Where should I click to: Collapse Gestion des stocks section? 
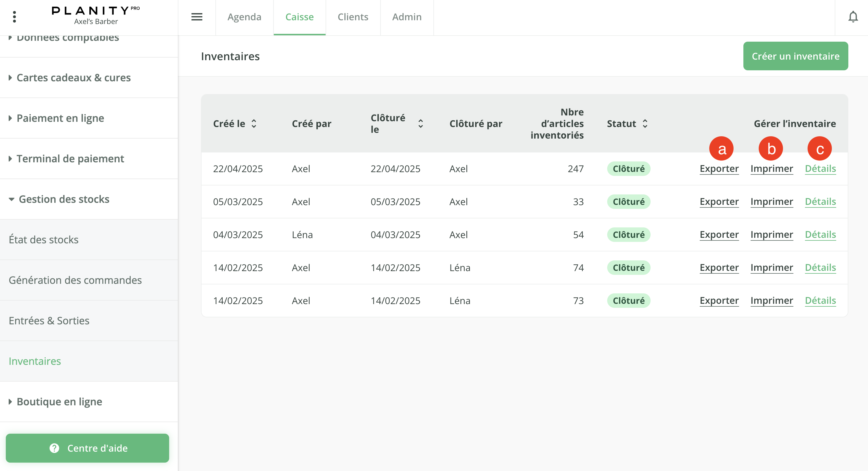pos(64,199)
